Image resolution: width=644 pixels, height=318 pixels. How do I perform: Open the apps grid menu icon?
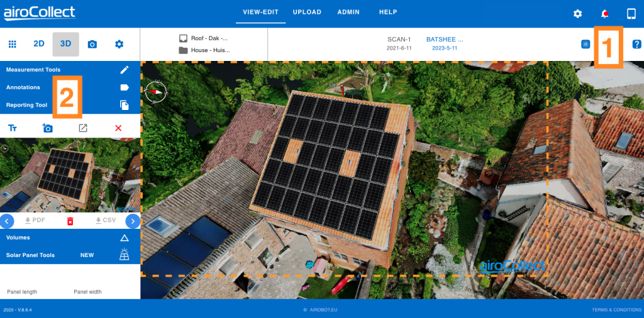click(12, 44)
